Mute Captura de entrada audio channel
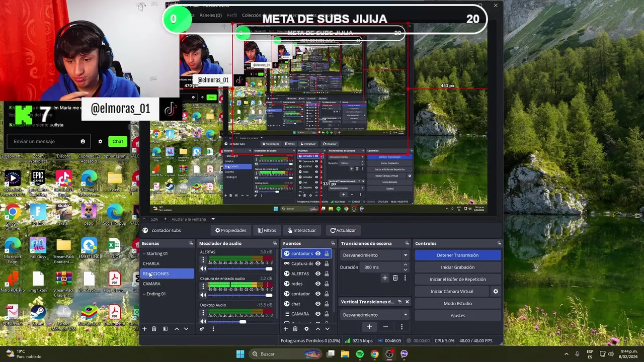The height and width of the screenshot is (362, 644). [x=203, y=295]
